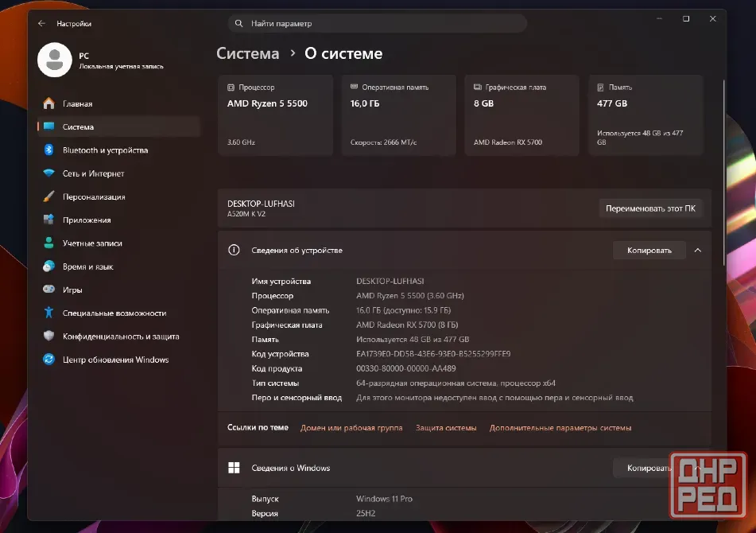Image resolution: width=756 pixels, height=533 pixels.
Task: Click the Главная home icon
Action: coord(48,103)
